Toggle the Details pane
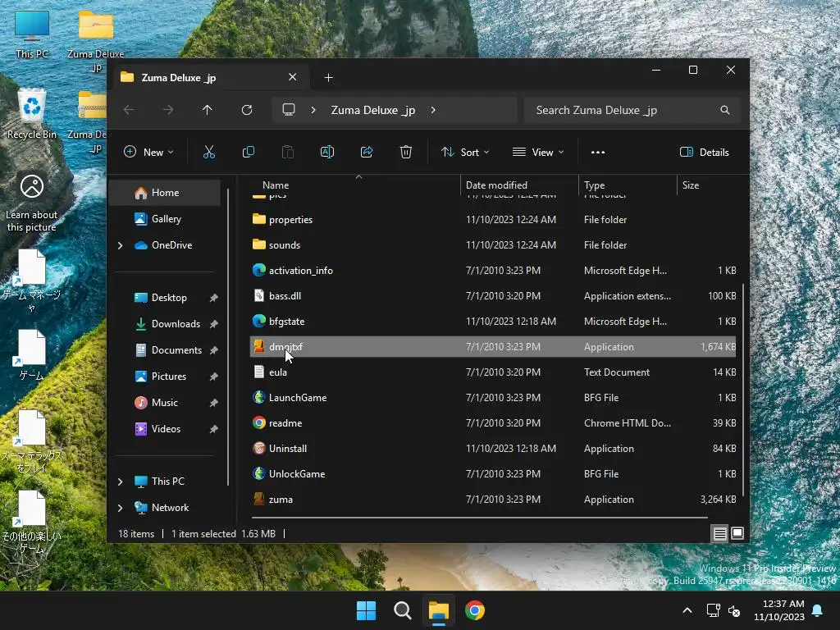 point(705,152)
